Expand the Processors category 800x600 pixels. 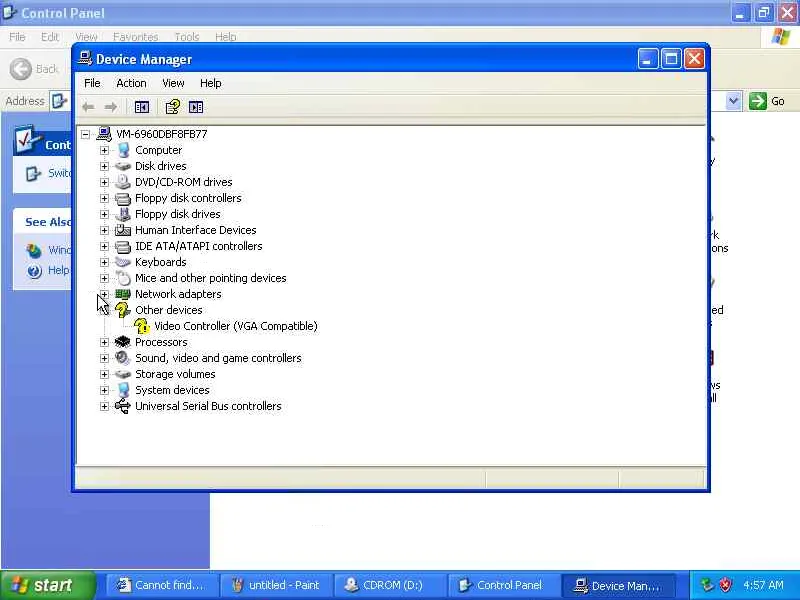click(x=104, y=342)
